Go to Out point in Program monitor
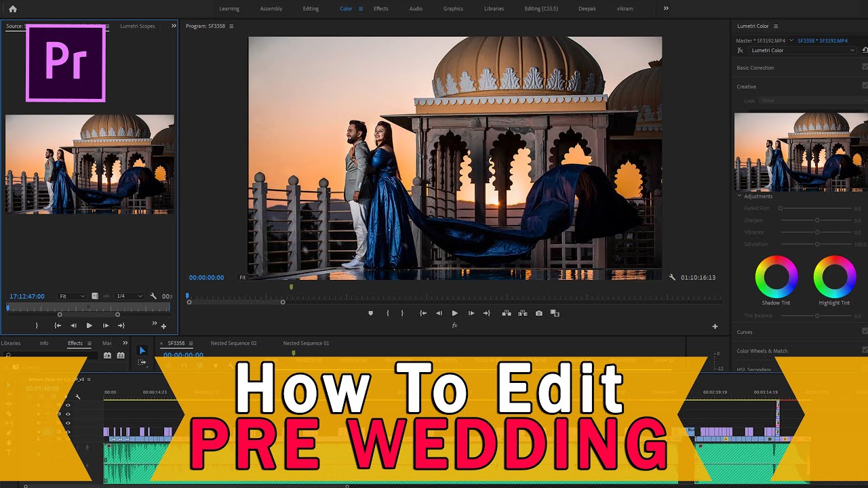The width and height of the screenshot is (868, 488). tap(486, 313)
